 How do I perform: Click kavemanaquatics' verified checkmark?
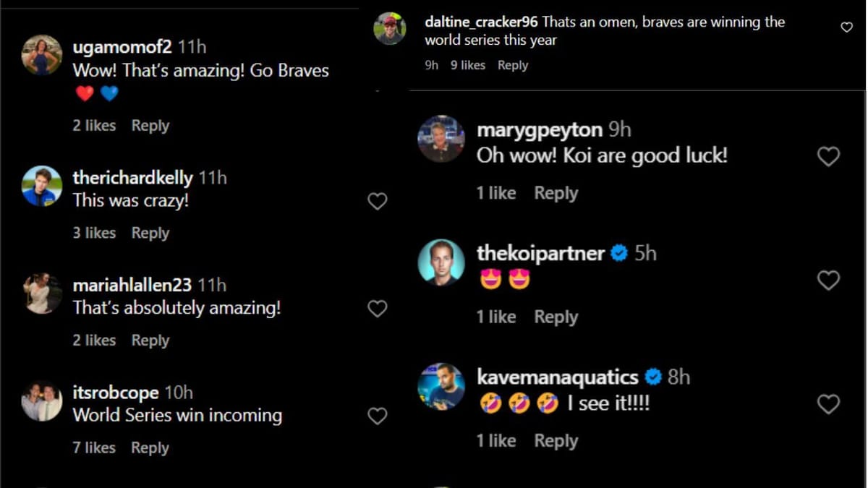tap(654, 377)
